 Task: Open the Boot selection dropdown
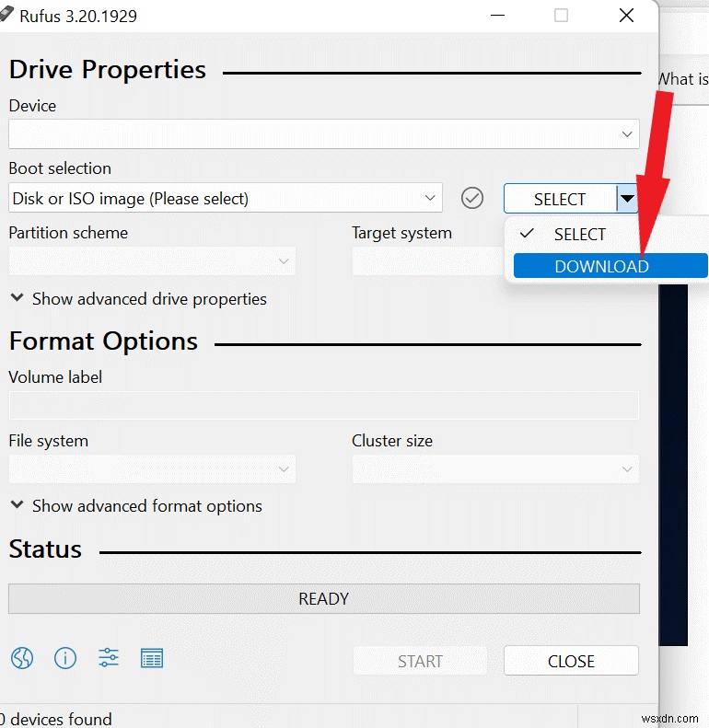pyautogui.click(x=226, y=198)
